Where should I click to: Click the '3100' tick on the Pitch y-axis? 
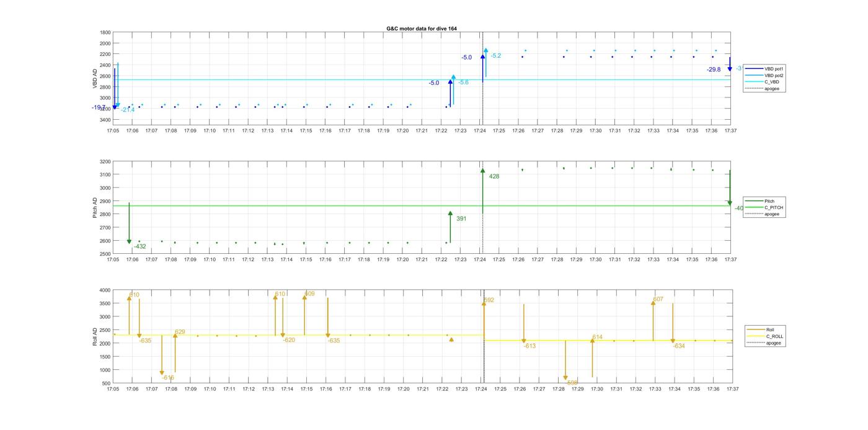click(x=105, y=175)
